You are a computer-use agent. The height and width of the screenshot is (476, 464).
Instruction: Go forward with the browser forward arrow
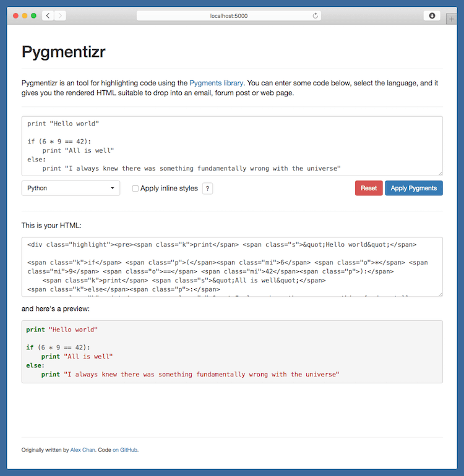coord(60,15)
